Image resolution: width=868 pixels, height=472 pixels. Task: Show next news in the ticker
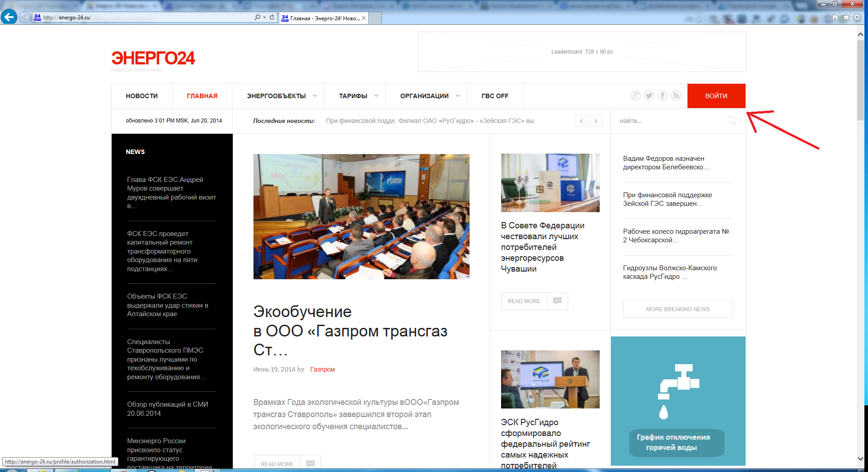click(x=596, y=121)
